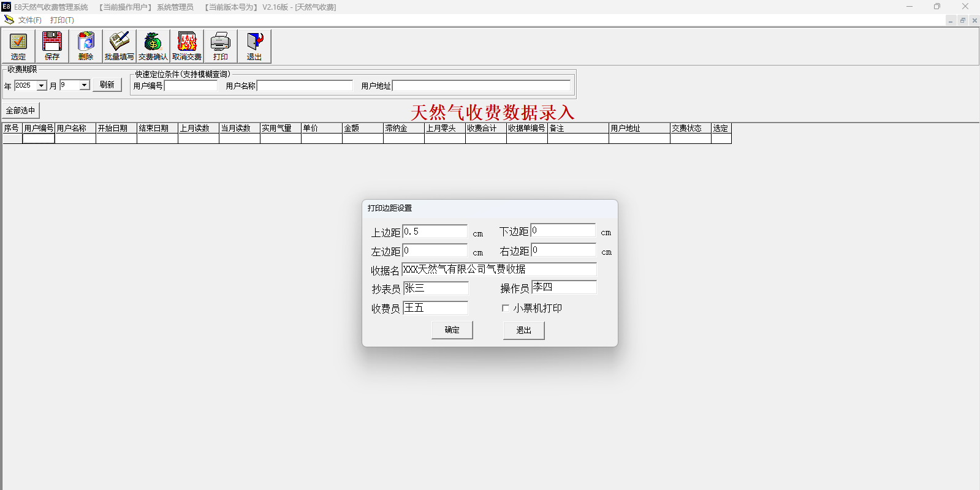Click the 保存 floppy disk icon

coord(52,46)
